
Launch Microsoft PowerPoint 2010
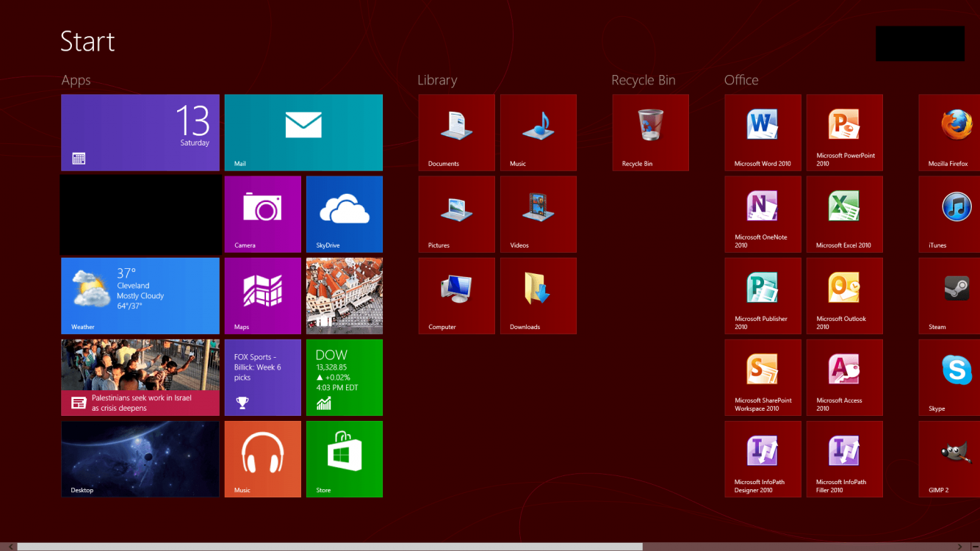coord(845,132)
